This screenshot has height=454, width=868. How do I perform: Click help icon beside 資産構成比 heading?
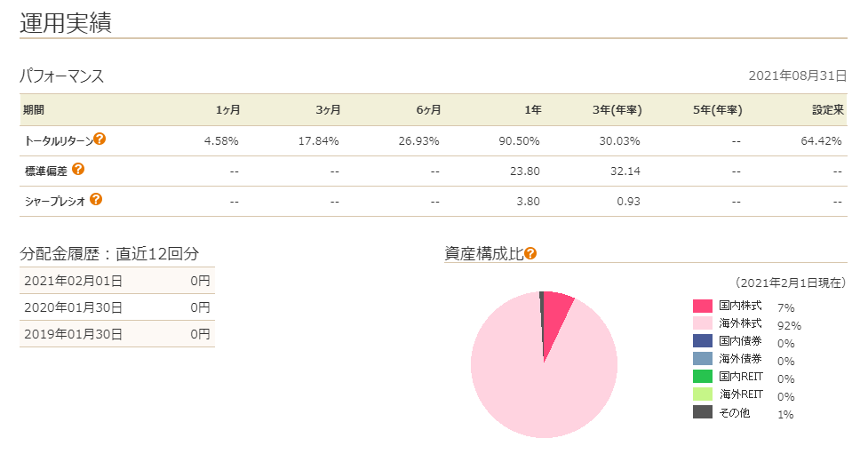[x=530, y=253]
